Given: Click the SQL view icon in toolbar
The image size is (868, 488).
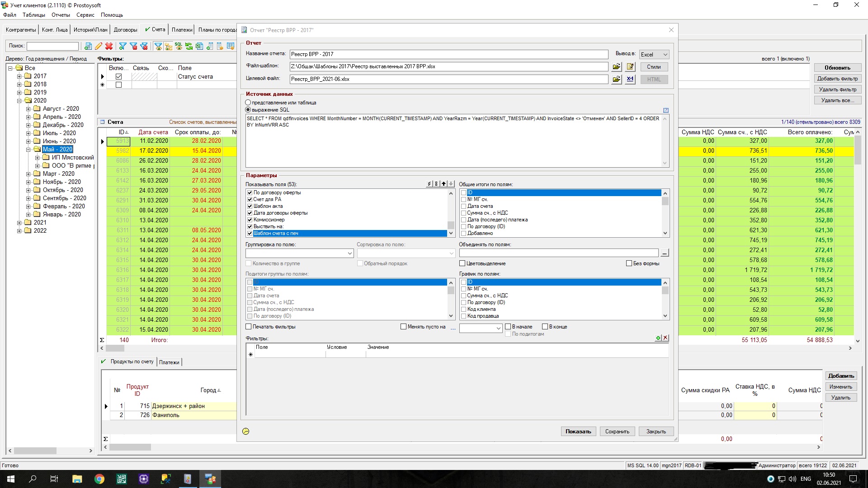Looking at the screenshot, I should (179, 46).
